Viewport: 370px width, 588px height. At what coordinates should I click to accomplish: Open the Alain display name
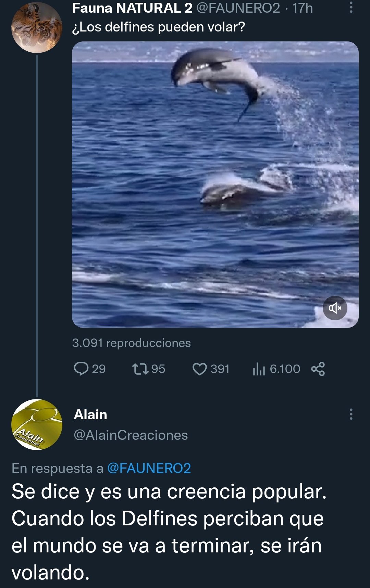[90, 414]
